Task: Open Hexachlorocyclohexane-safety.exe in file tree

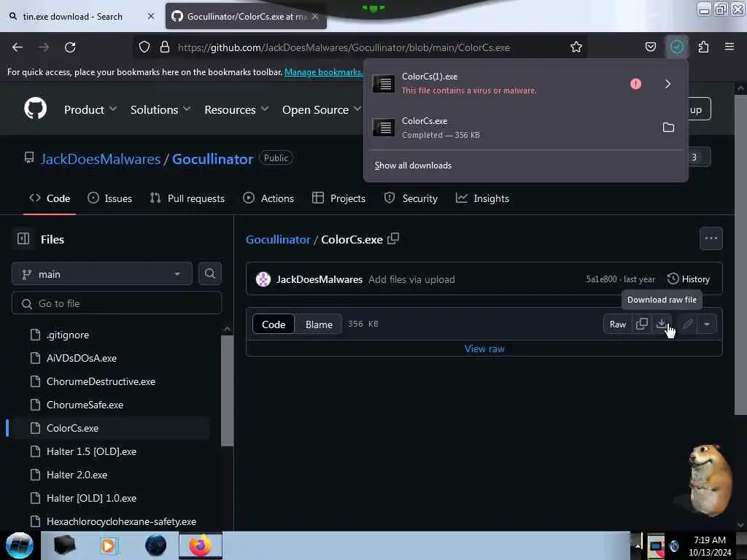Action: (121, 521)
